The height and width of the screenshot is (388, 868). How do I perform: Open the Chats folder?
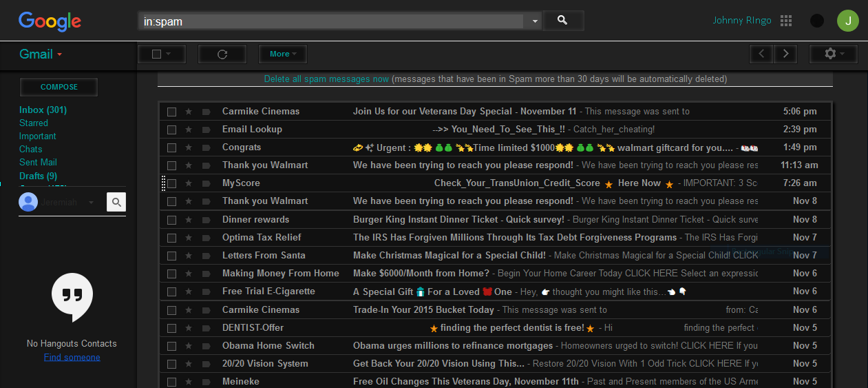(x=31, y=149)
